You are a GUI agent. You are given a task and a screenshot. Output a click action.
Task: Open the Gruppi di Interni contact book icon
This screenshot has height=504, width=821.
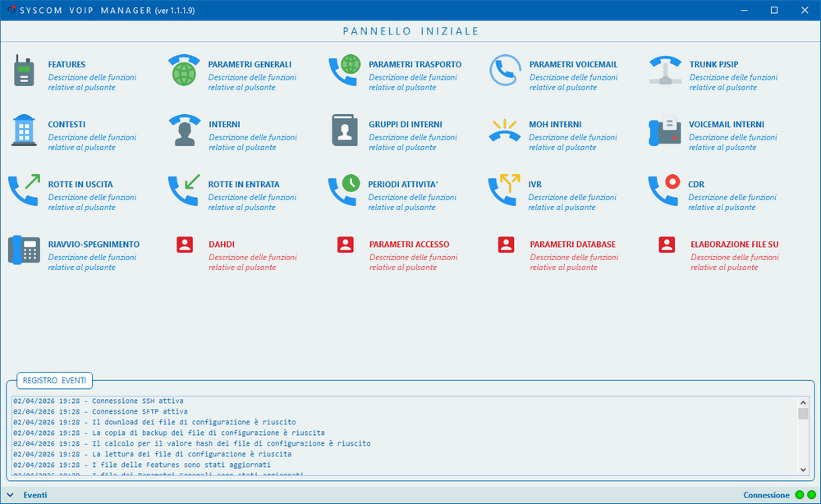[x=345, y=131]
